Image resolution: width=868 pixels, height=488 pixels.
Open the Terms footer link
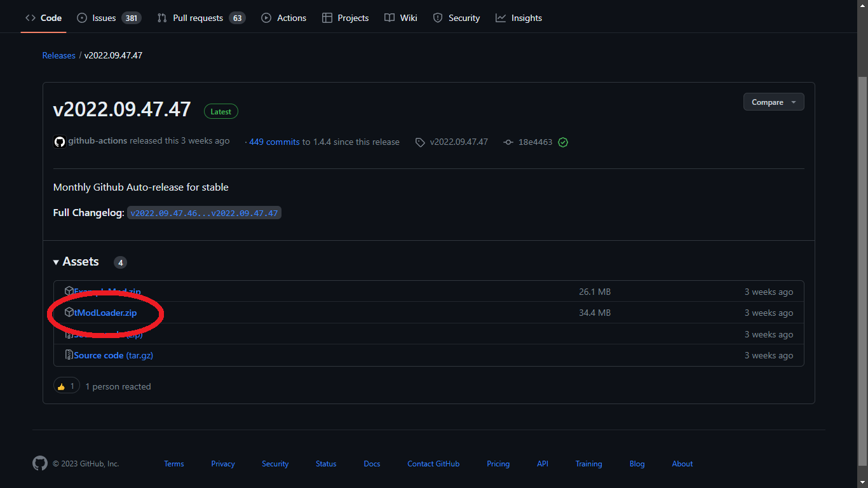(174, 464)
